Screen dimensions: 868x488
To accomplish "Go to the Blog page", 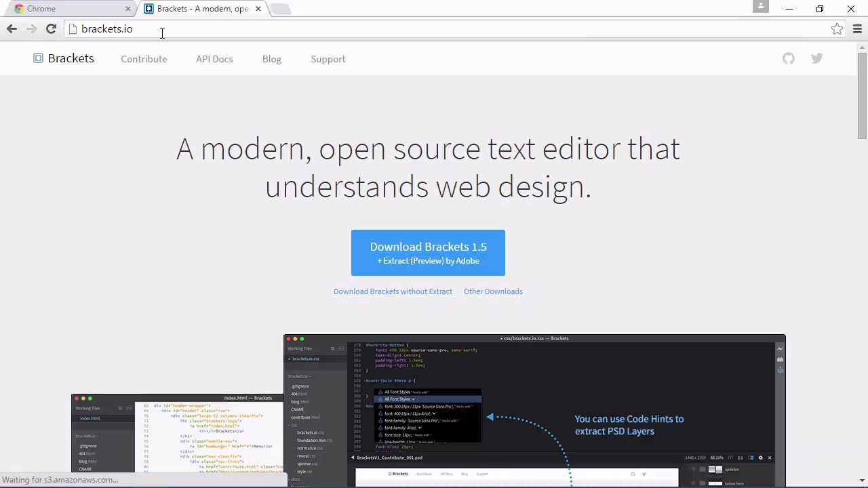I will pyautogui.click(x=272, y=59).
